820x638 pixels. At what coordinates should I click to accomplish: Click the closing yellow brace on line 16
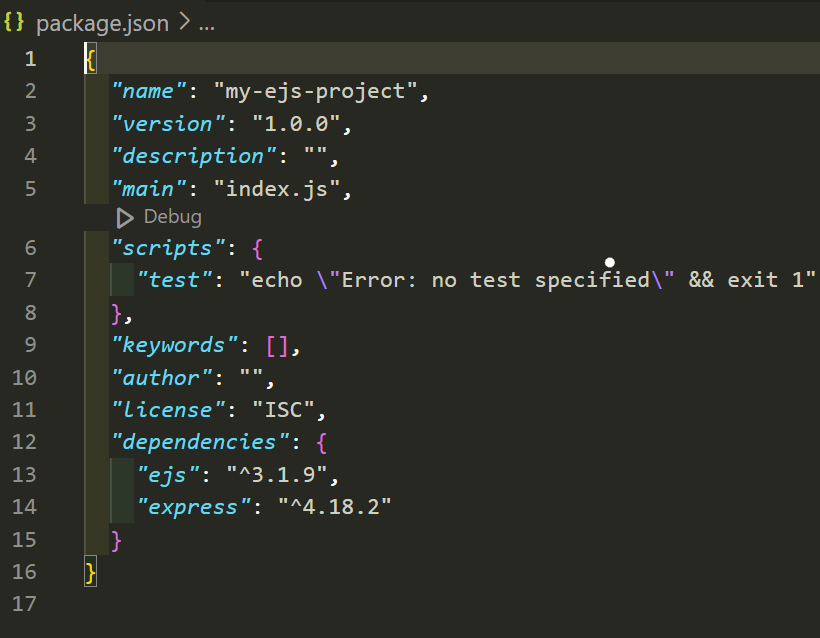pos(90,572)
